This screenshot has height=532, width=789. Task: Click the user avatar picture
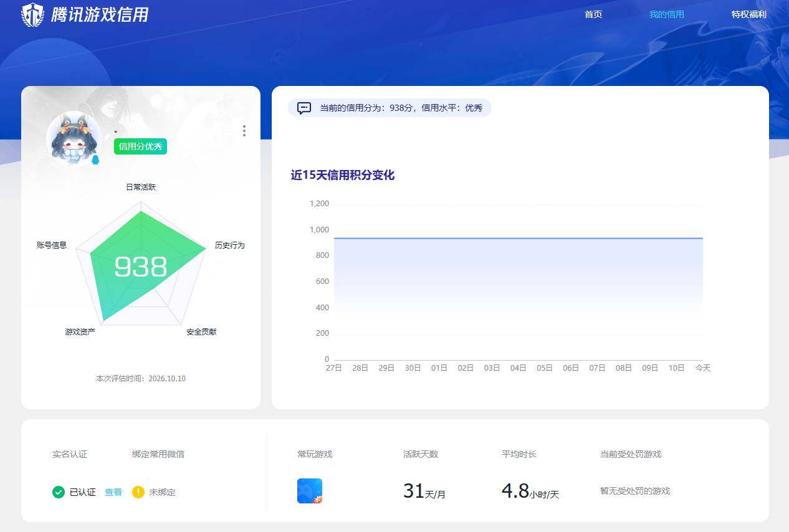click(74, 138)
